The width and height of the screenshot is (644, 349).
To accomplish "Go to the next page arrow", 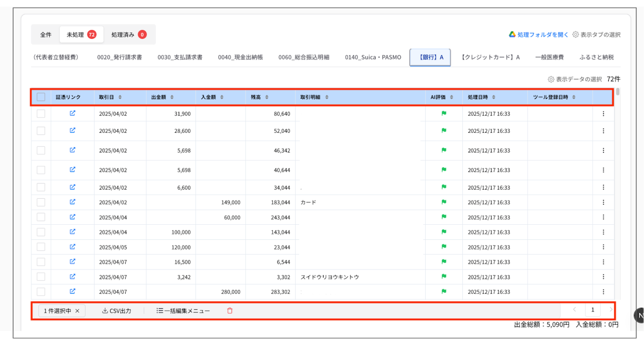I will coord(611,310).
